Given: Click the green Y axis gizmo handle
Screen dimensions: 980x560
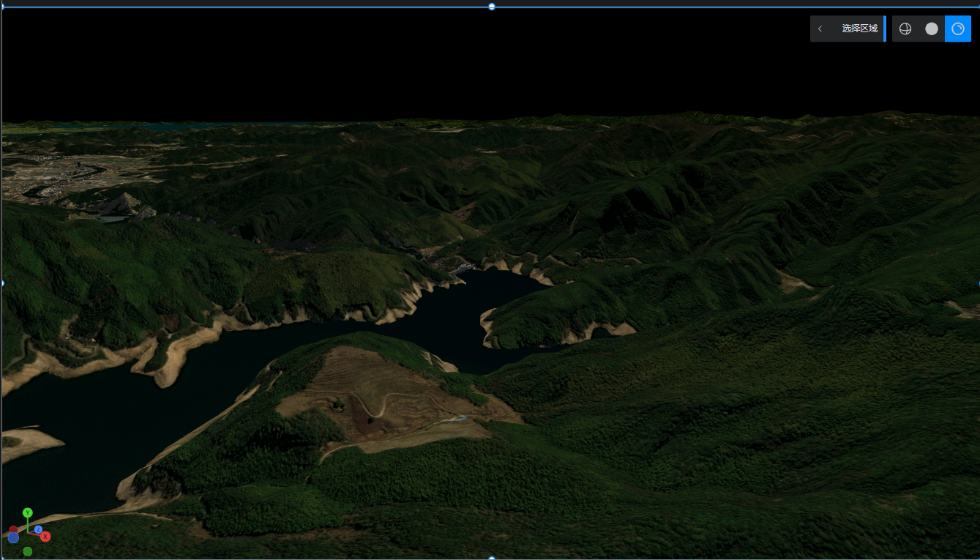Looking at the screenshot, I should pos(28,512).
